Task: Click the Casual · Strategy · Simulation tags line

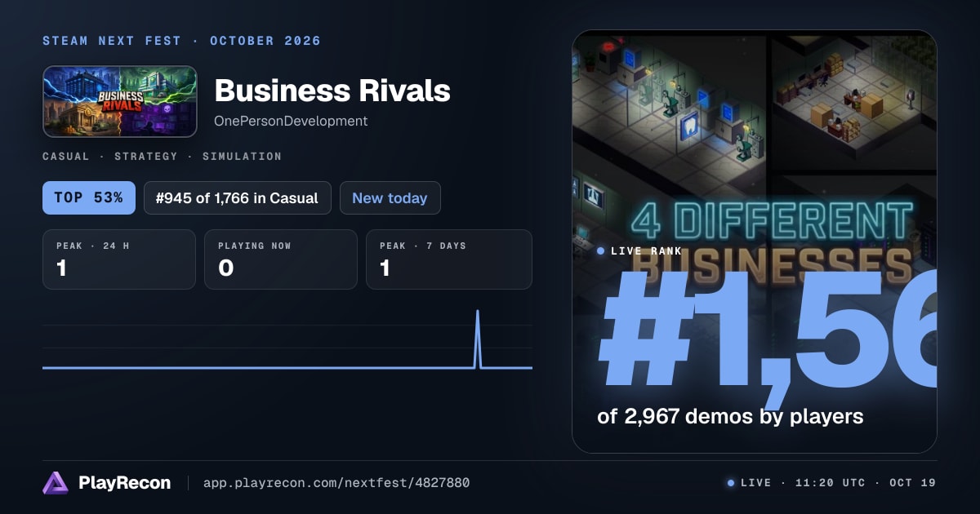Action: [x=162, y=156]
